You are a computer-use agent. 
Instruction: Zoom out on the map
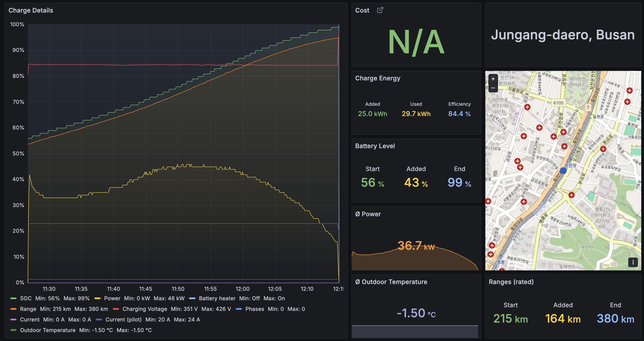point(493,88)
